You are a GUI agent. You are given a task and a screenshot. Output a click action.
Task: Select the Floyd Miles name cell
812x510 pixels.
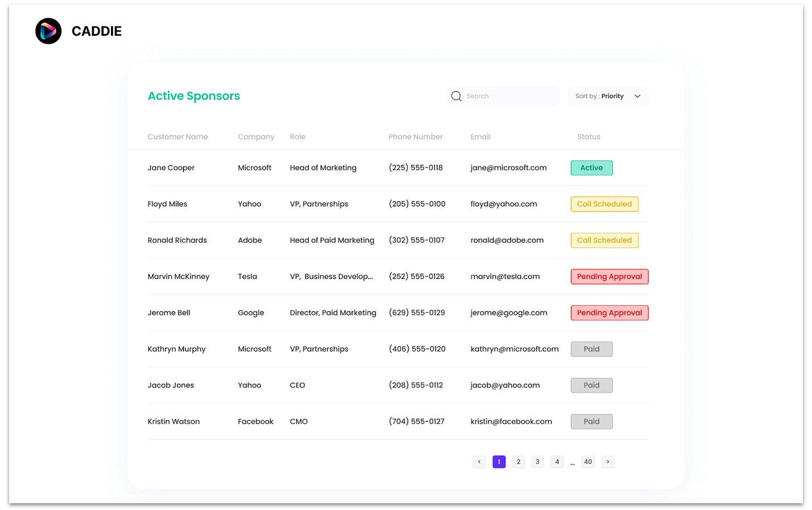(167, 204)
